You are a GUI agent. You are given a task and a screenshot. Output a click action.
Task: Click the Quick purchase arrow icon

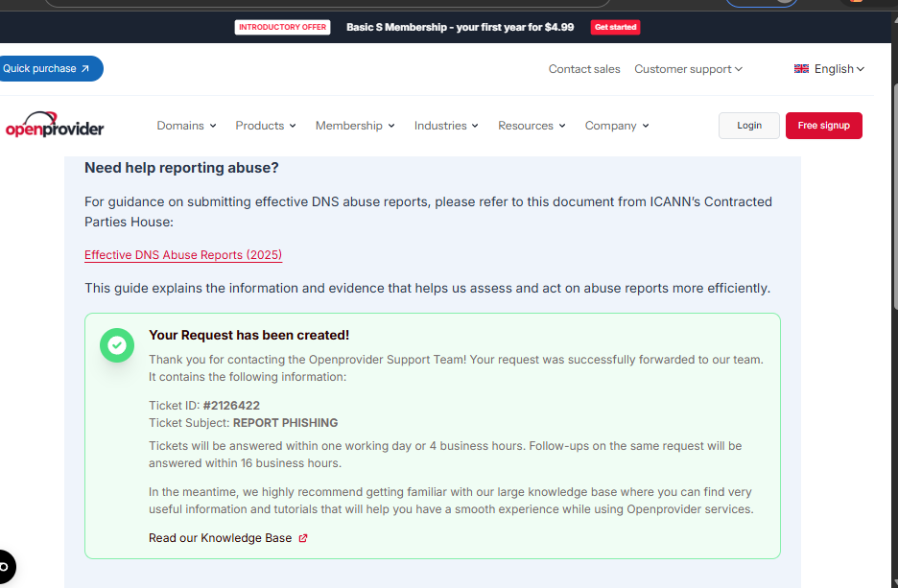(85, 69)
